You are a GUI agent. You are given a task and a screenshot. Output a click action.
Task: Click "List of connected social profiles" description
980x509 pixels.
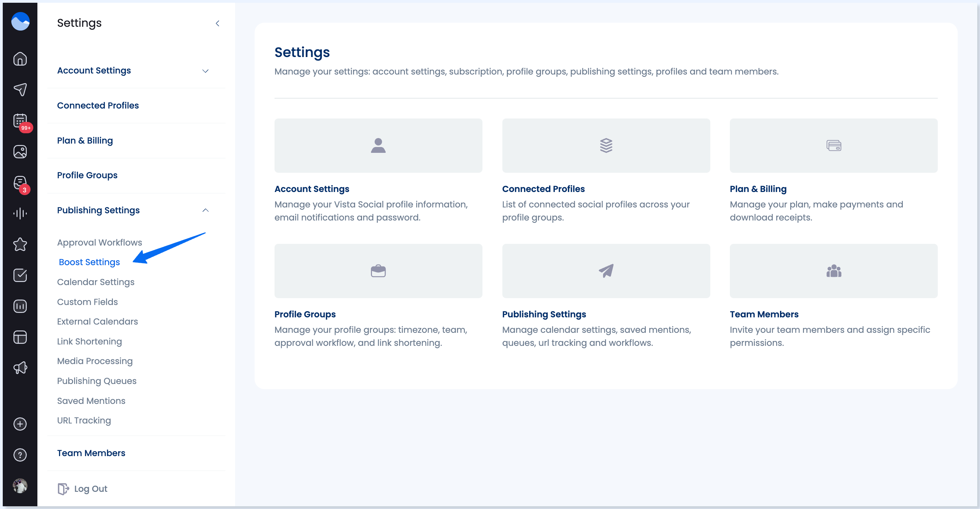596,211
